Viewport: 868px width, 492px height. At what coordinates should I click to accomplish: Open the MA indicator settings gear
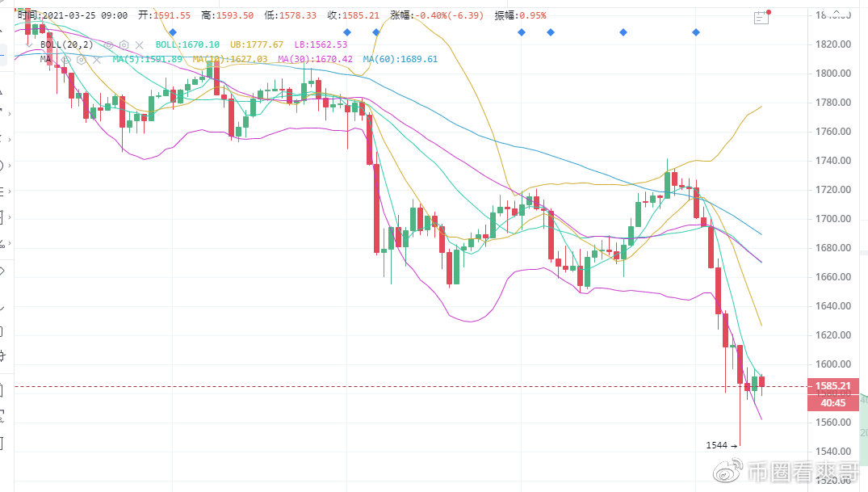pyautogui.click(x=82, y=59)
